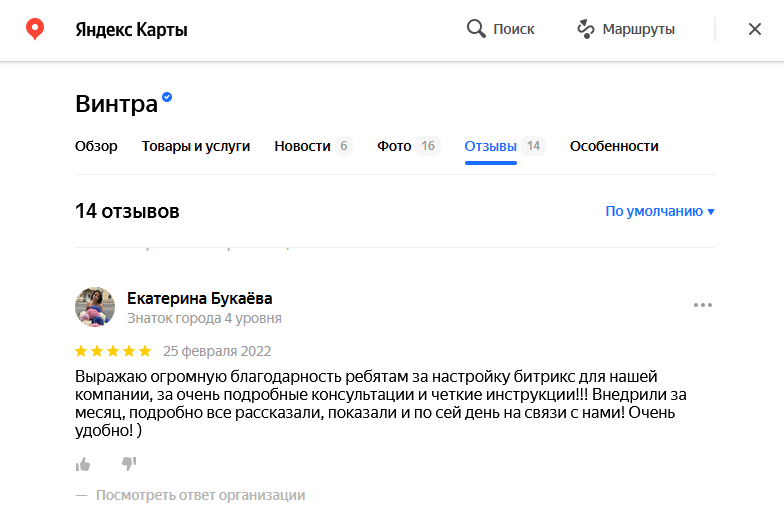Click the red Yandex Maps pin logo
The width and height of the screenshot is (784, 515).
(35, 29)
